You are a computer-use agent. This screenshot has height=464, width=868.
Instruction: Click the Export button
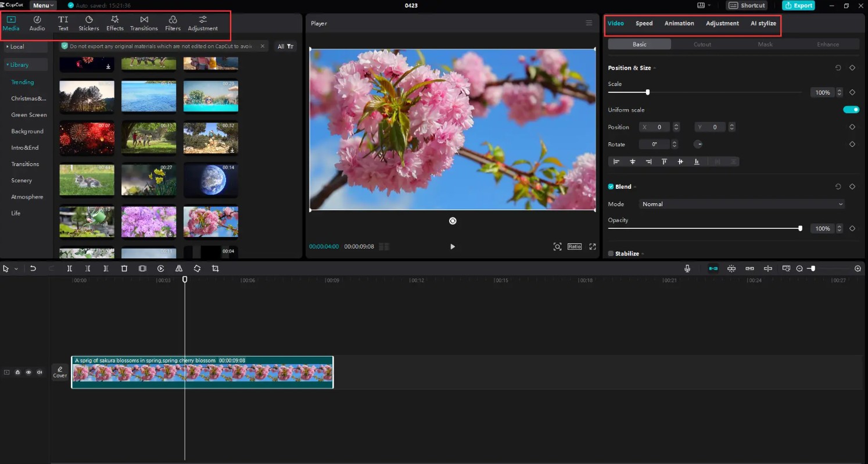pos(798,5)
